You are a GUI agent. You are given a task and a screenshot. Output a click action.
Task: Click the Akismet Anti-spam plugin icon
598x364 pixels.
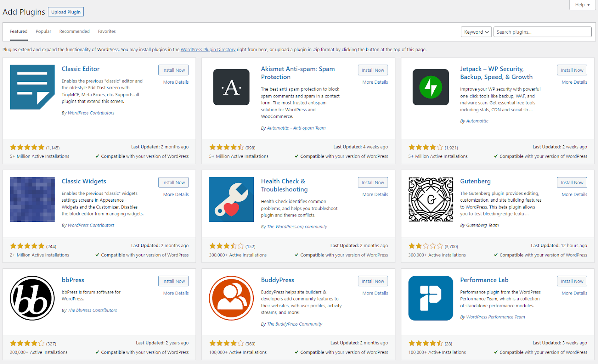(231, 87)
